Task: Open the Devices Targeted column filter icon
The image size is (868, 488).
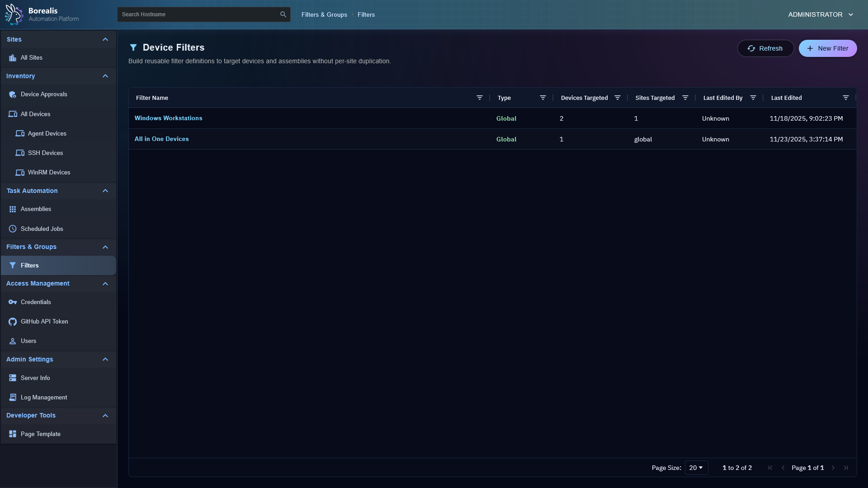Action: pos(617,98)
